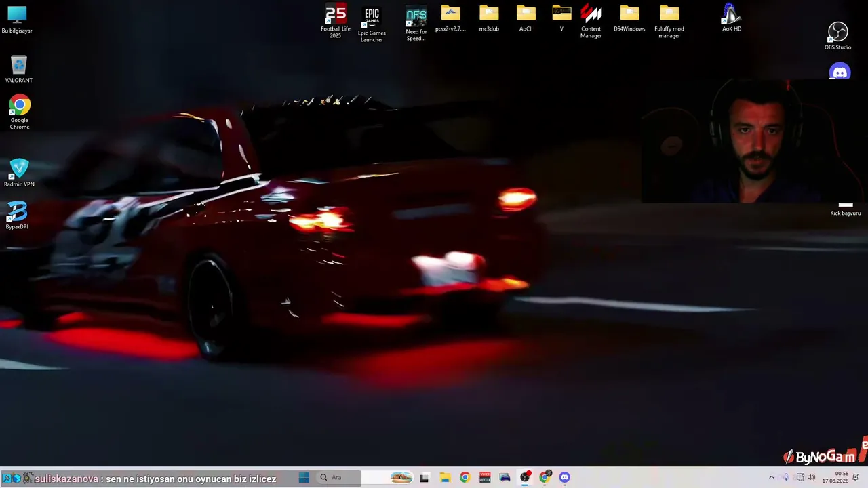Open the Bu bilgisayar desktop icon
This screenshot has height=488, width=868.
[17, 20]
